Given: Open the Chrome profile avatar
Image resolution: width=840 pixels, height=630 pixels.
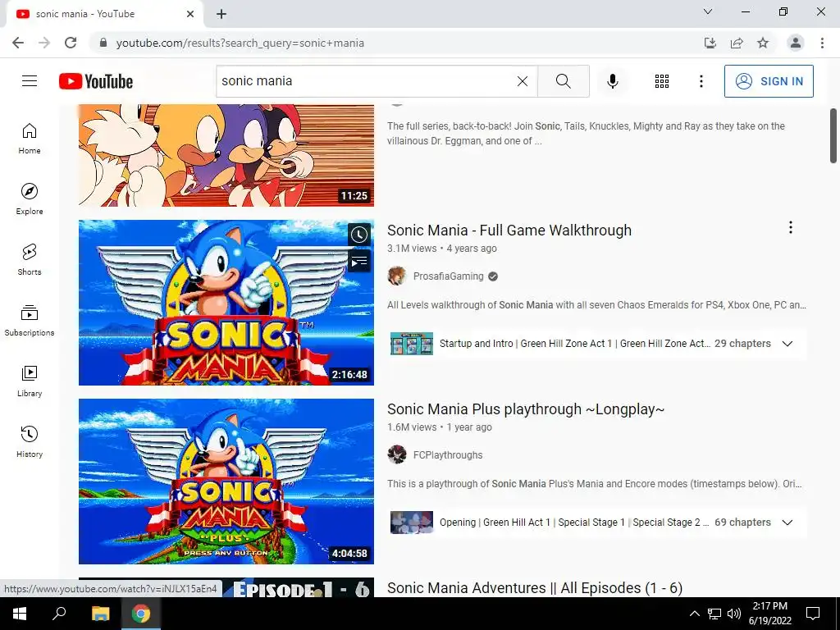Looking at the screenshot, I should tap(796, 43).
